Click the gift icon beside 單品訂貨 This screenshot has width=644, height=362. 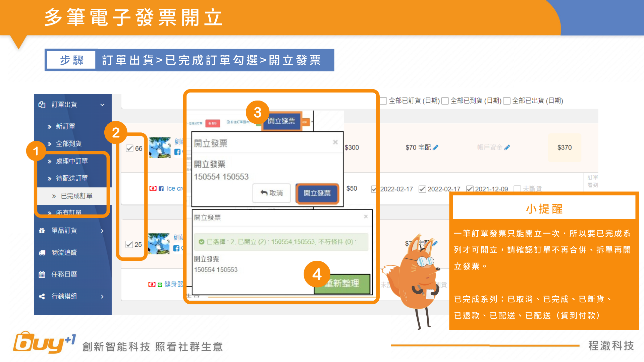(x=42, y=231)
